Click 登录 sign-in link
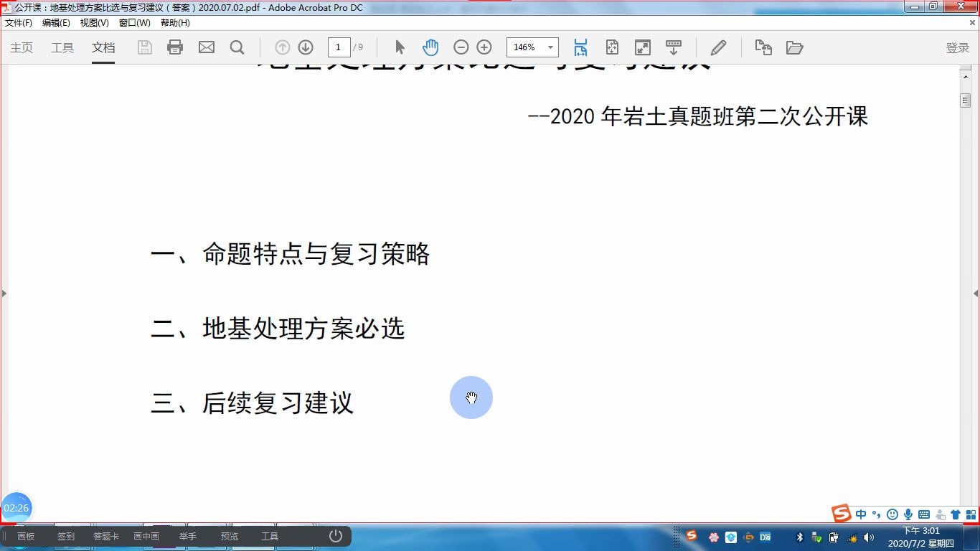 click(958, 47)
